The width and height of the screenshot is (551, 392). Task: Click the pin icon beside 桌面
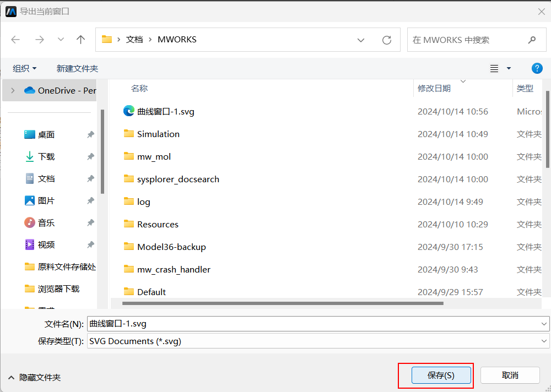(x=91, y=134)
